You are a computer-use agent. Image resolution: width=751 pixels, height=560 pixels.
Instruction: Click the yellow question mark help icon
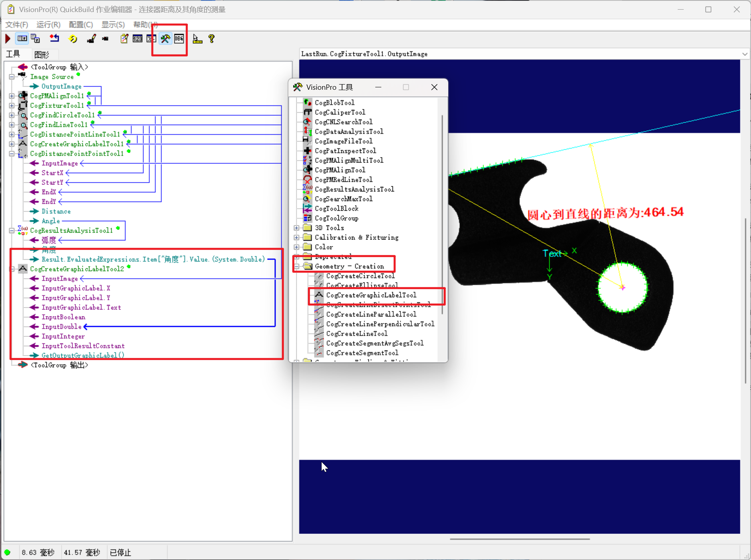point(211,38)
